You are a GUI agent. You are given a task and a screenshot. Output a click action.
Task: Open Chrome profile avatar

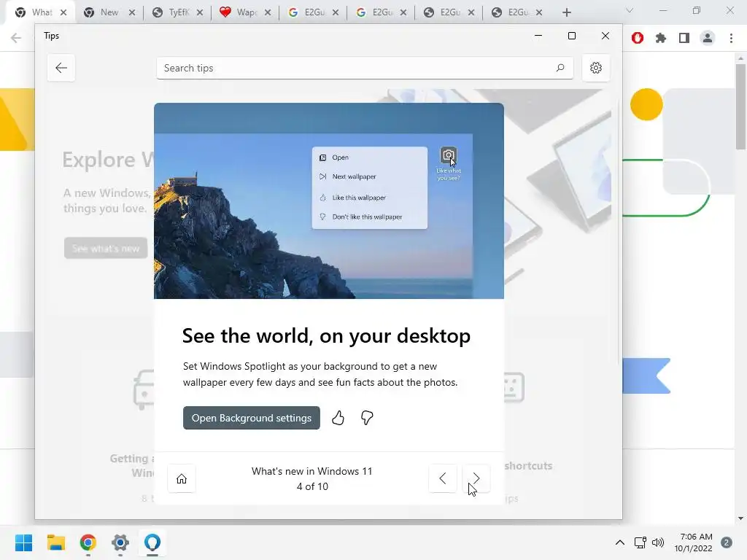click(x=708, y=38)
